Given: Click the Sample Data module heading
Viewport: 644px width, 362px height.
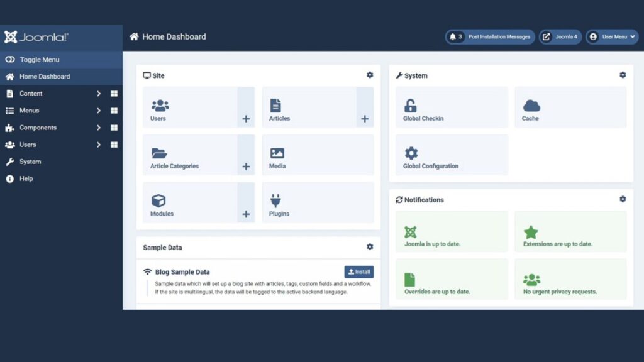Looking at the screenshot, I should coord(162,248).
